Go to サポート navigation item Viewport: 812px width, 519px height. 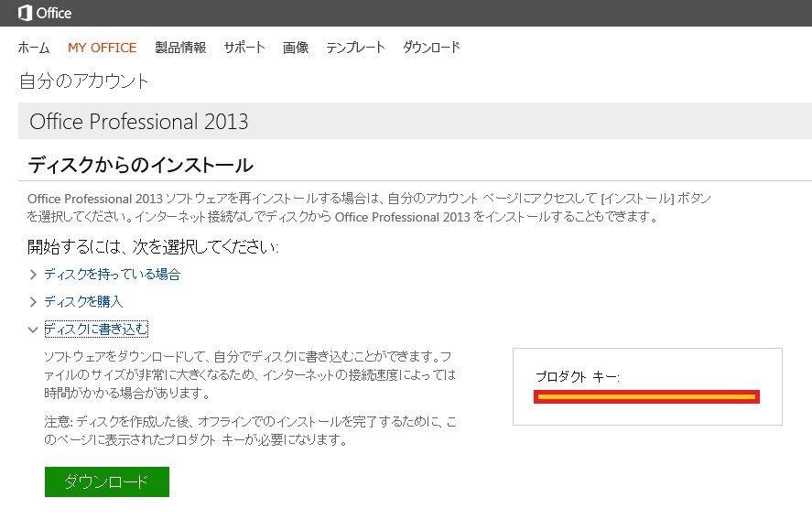[x=244, y=48]
